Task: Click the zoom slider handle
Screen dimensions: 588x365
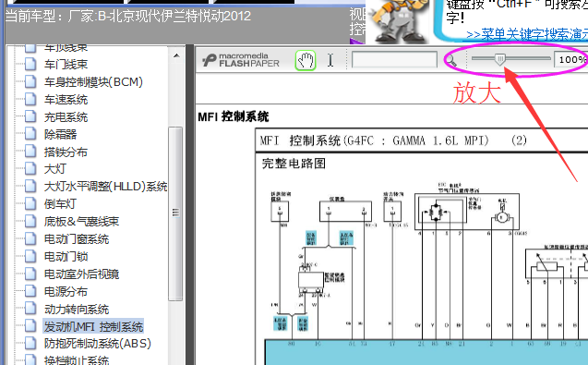Action: 499,59
